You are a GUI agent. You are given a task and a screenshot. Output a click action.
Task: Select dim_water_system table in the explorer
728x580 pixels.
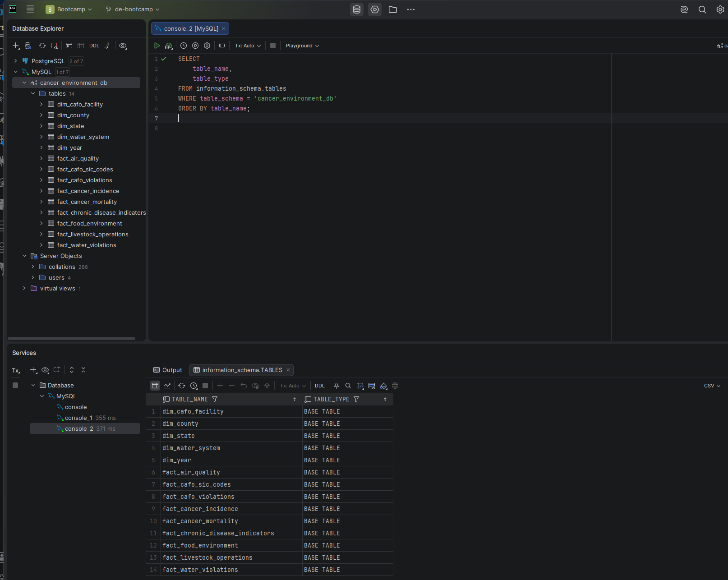pyautogui.click(x=83, y=137)
